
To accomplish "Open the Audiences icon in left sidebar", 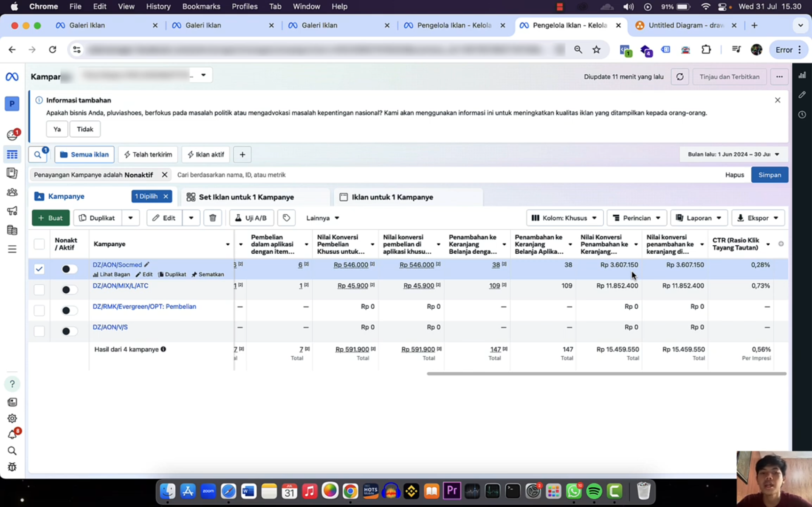I will [12, 192].
